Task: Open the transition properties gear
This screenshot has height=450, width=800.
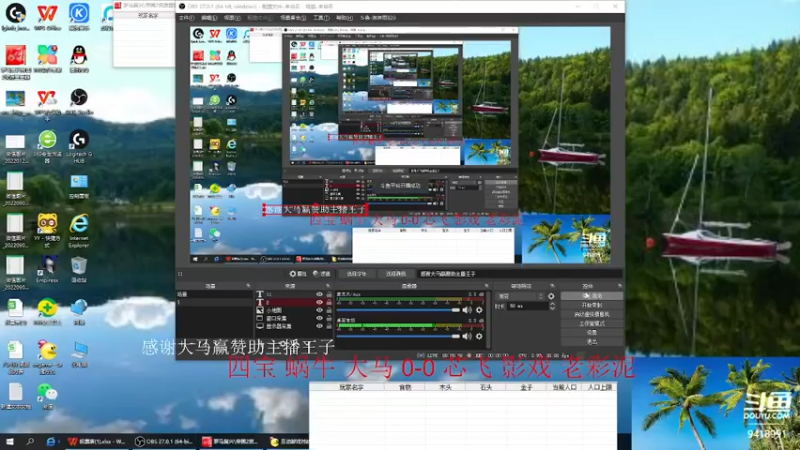Action: point(551,296)
